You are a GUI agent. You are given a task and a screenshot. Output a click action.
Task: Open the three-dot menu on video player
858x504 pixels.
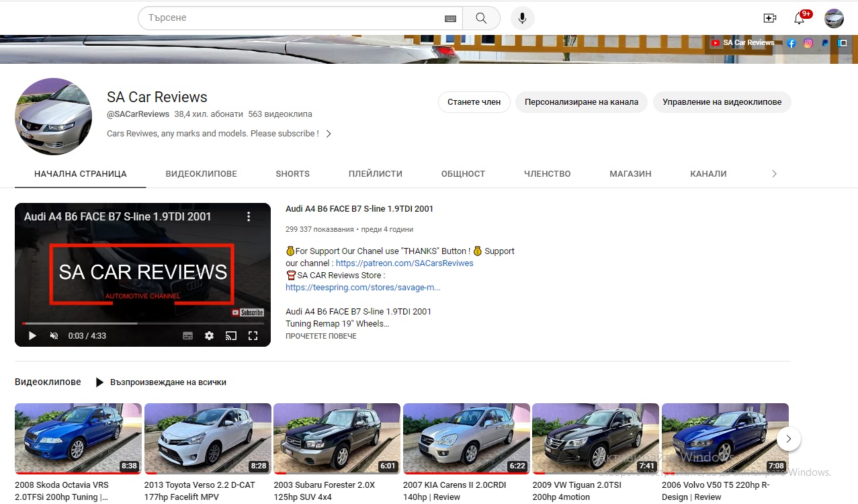pyautogui.click(x=249, y=216)
